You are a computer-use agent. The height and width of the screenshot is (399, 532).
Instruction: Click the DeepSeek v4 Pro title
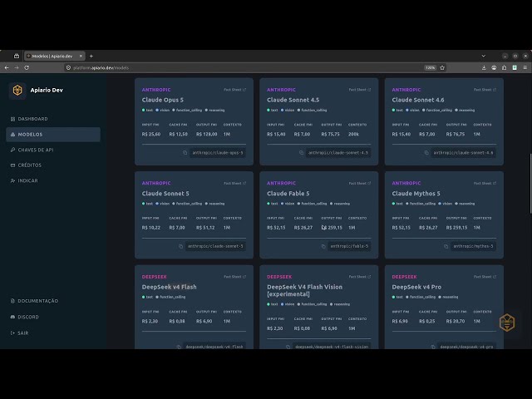click(x=416, y=287)
